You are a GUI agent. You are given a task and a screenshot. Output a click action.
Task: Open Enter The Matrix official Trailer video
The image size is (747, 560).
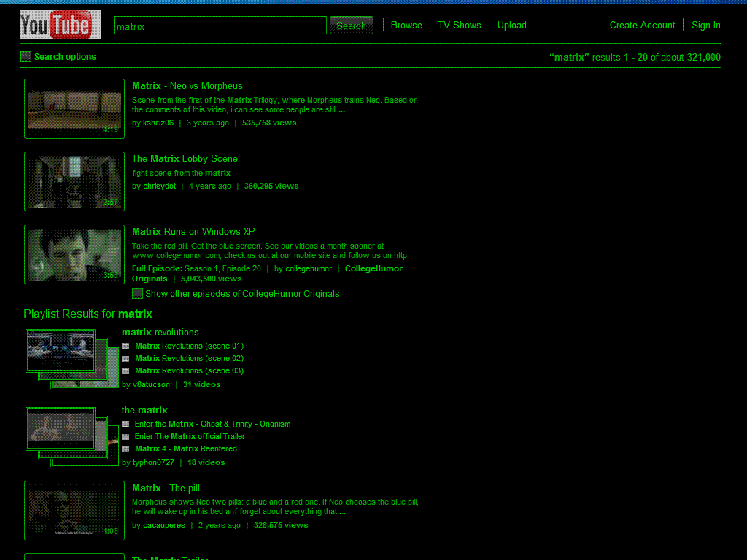coord(190,437)
